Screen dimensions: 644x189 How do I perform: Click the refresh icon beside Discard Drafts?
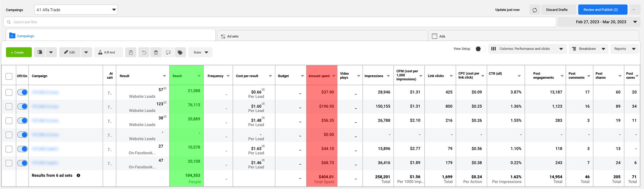(535, 10)
